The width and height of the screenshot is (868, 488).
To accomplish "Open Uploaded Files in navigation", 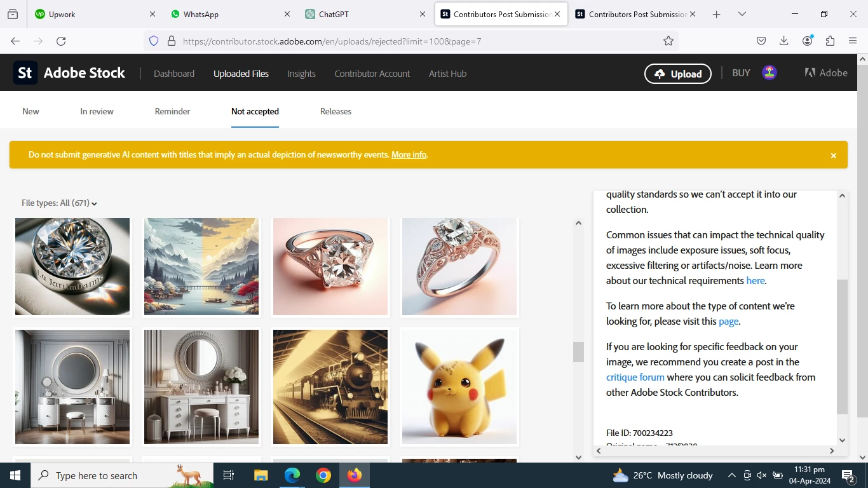I will (241, 74).
